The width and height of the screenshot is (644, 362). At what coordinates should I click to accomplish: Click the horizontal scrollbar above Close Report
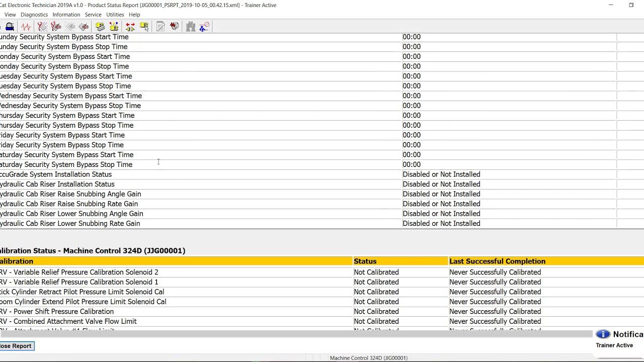click(296, 334)
